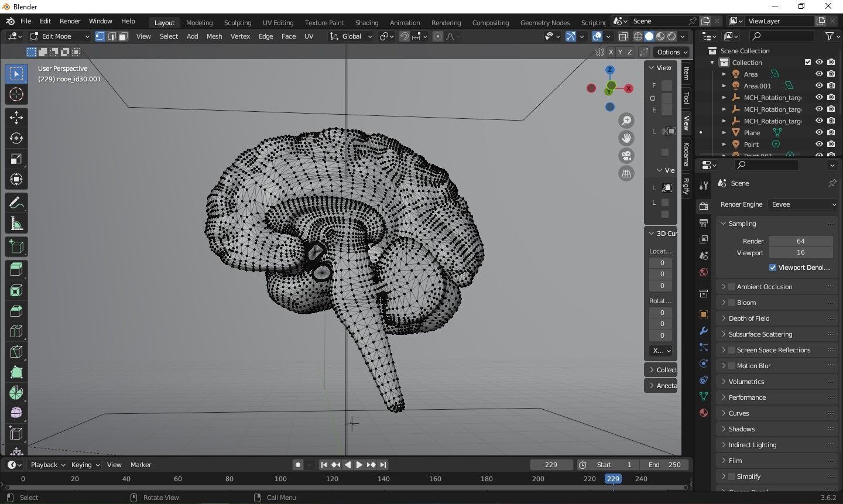Jump to timeline start
The height and width of the screenshot is (504, 843).
click(323, 465)
